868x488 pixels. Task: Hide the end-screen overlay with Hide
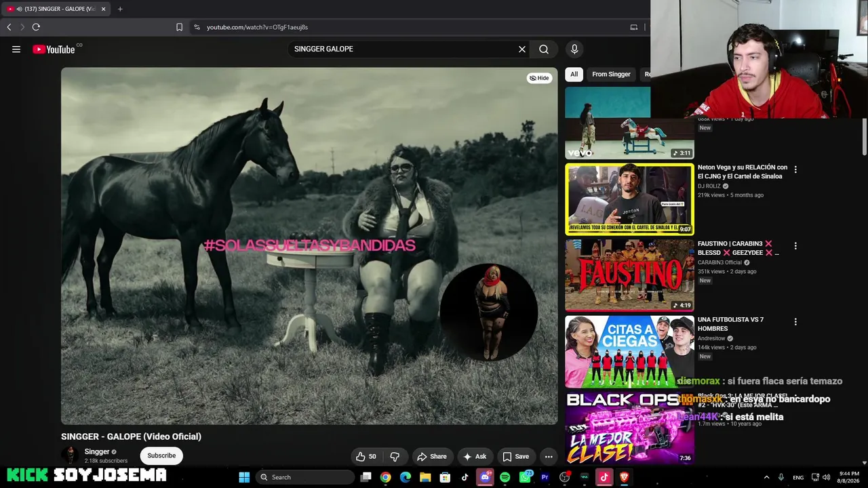539,78
